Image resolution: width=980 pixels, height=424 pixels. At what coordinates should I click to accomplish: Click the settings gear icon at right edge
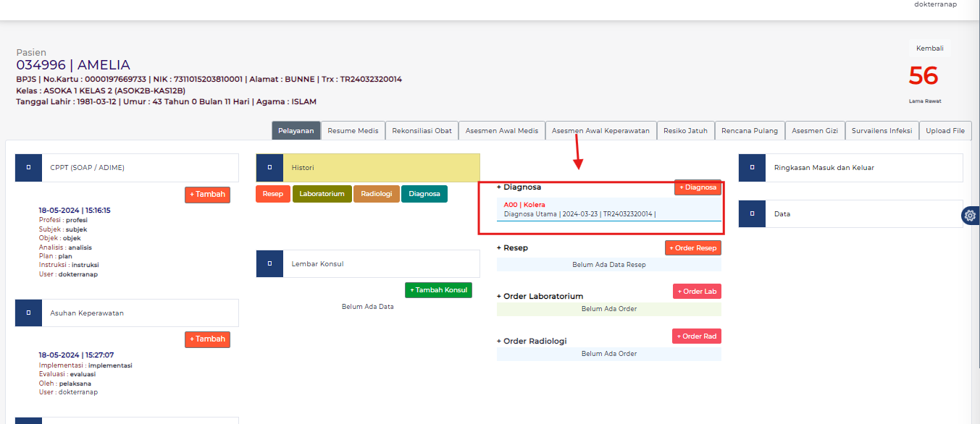(970, 216)
